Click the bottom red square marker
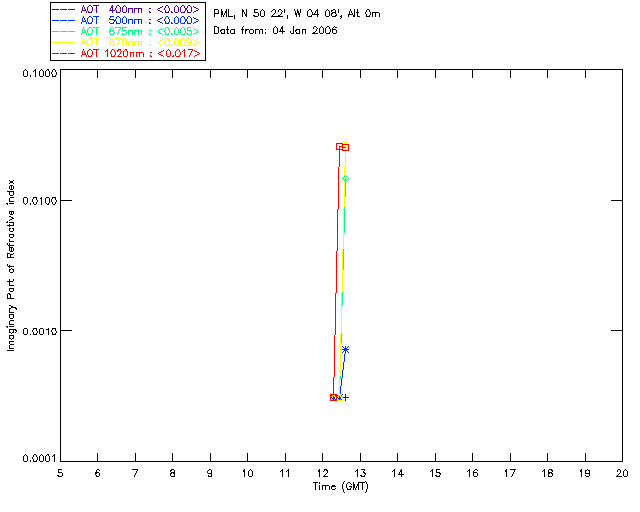The image size is (640, 512). 333,397
